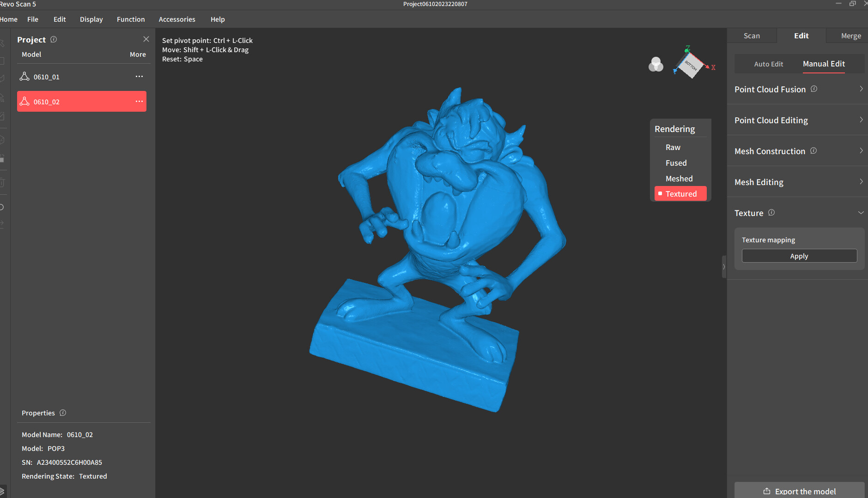The height and width of the screenshot is (498, 868).
Task: Click the Z axis of the view gizmo
Action: tap(687, 48)
